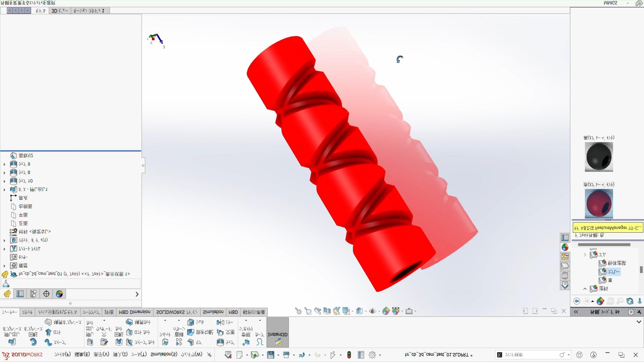Click the Section View icon
Screen dimensions: 644x362
327,311
